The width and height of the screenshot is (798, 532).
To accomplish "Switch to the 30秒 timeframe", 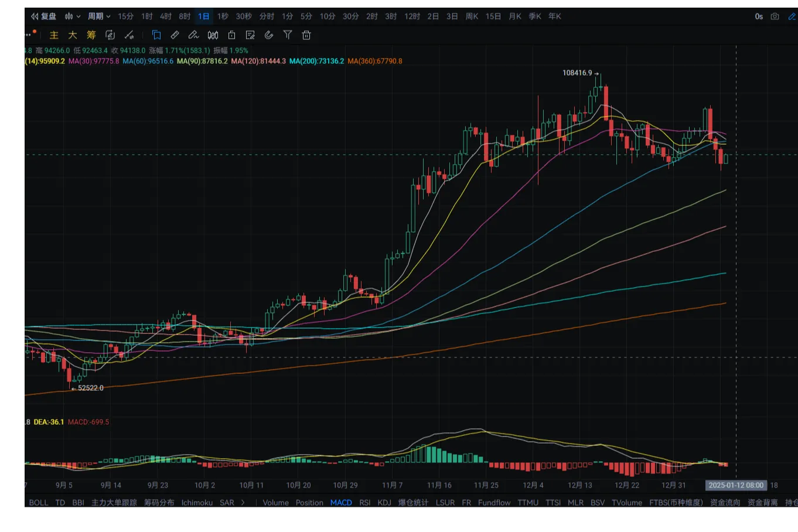I will coord(244,16).
